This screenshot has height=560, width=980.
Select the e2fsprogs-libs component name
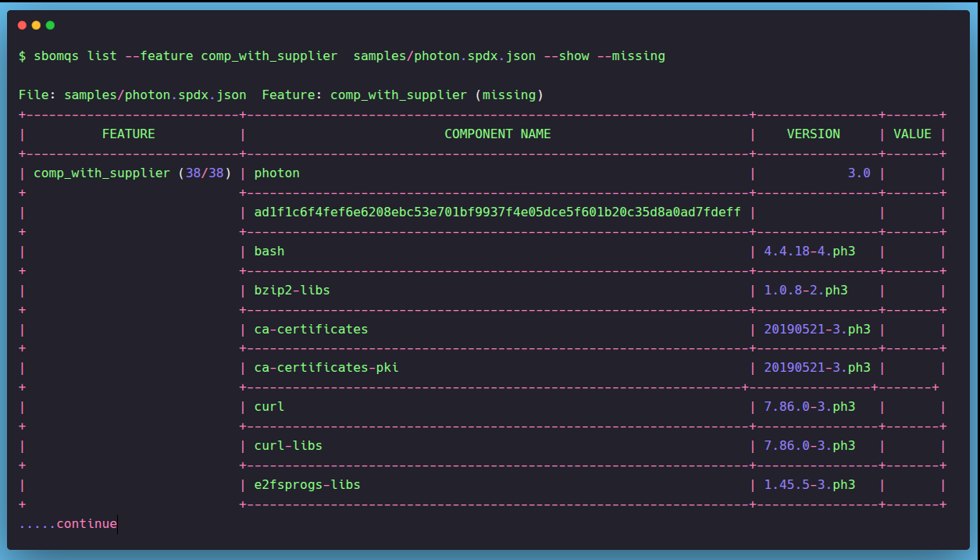(x=307, y=485)
